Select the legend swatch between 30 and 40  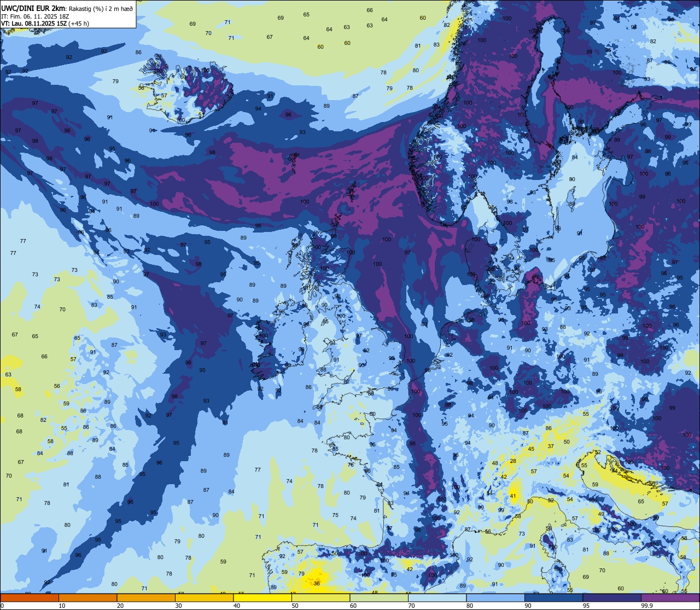[204, 597]
